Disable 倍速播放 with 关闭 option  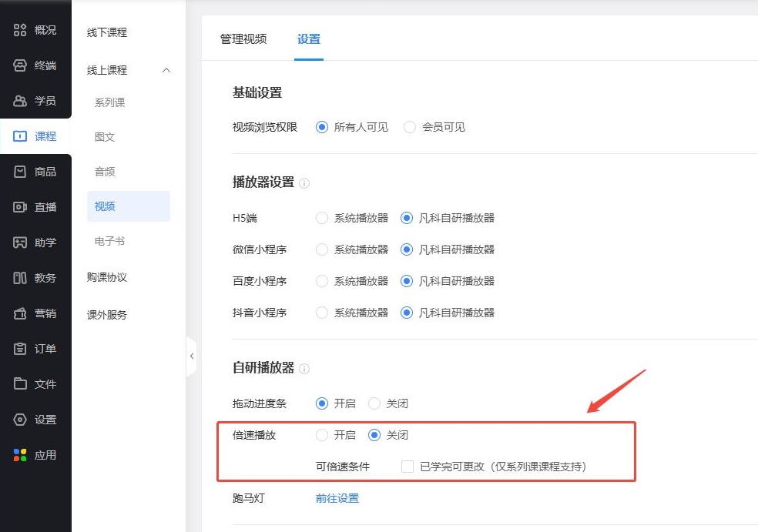tap(374, 435)
